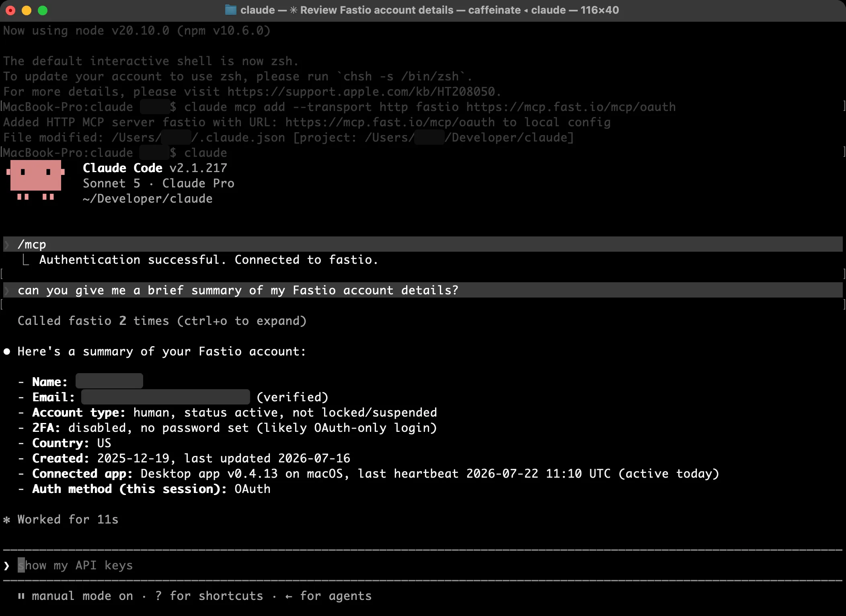Image resolution: width=846 pixels, height=616 pixels.
Task: Click 'Claude Code v2.1.217' header text
Action: tap(155, 168)
